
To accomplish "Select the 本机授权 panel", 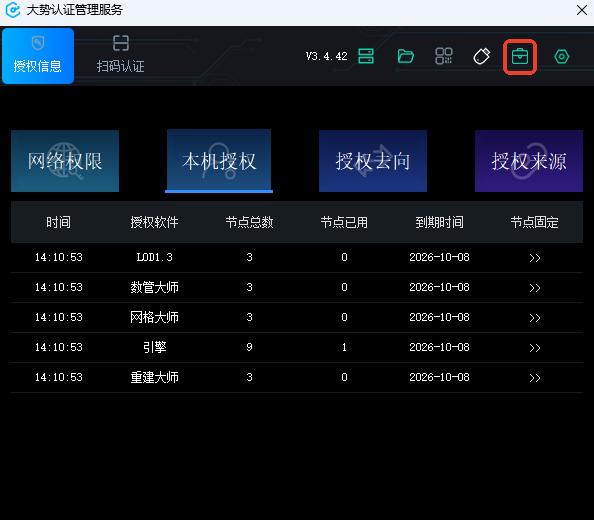I will pyautogui.click(x=219, y=161).
